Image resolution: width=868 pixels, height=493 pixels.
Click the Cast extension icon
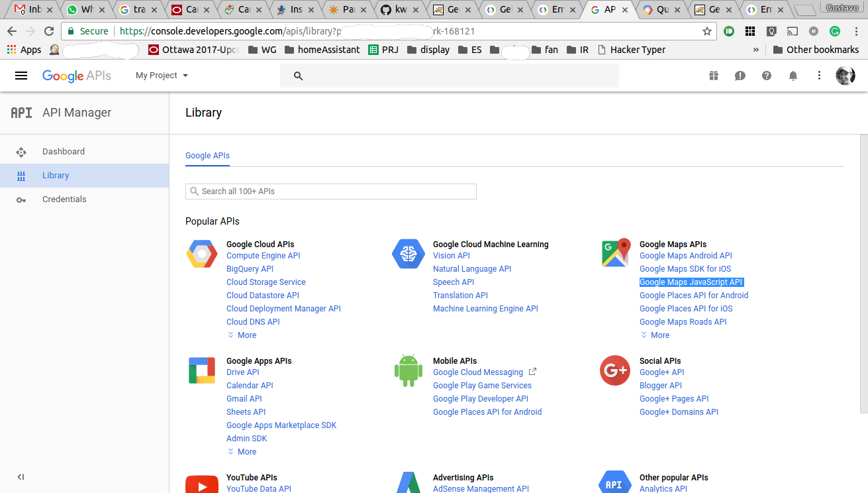click(x=793, y=31)
